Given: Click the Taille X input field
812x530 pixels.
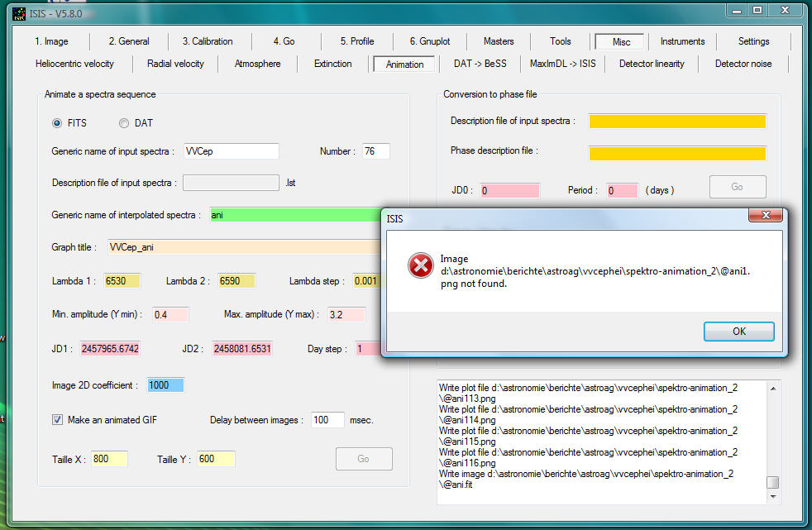Looking at the screenshot, I should (x=109, y=459).
